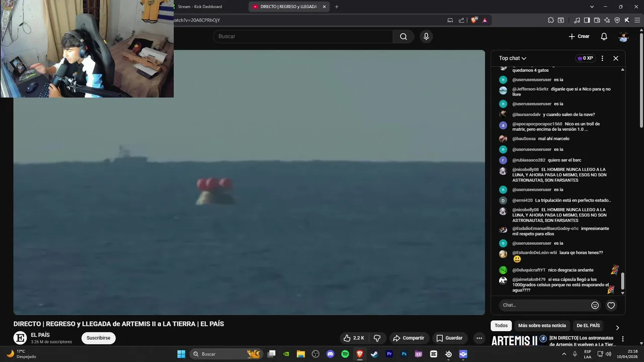This screenshot has height=362, width=644.
Task: Open the chat emoji picker
Action: tap(595, 305)
